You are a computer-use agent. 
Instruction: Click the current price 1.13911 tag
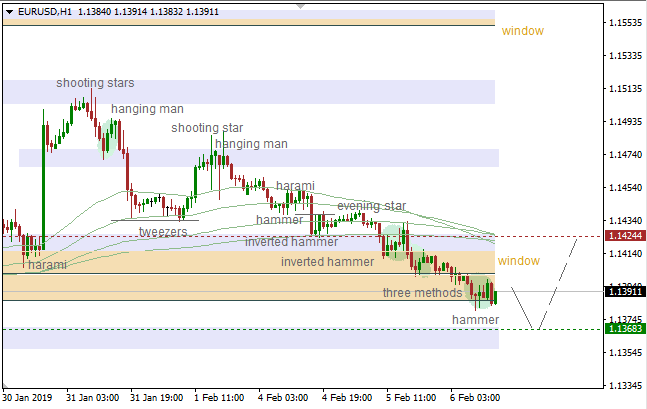tap(625, 292)
